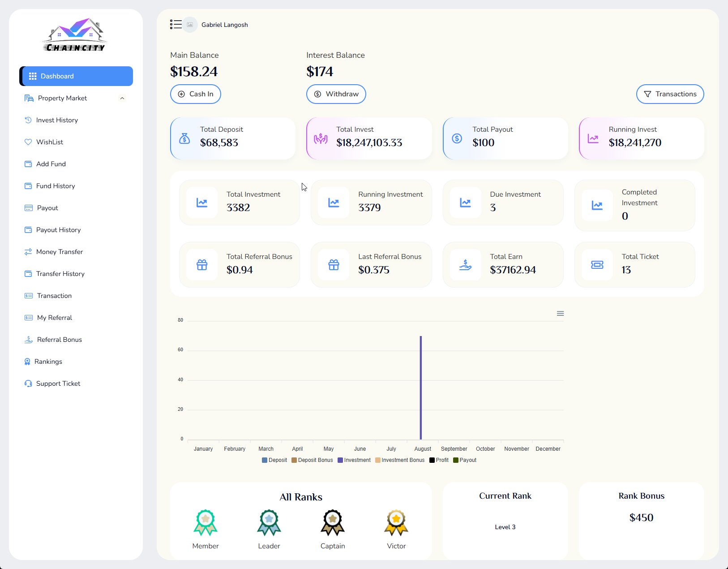Toggle the Deposit Bonus legend series
This screenshot has width=728, height=569.
pos(312,460)
